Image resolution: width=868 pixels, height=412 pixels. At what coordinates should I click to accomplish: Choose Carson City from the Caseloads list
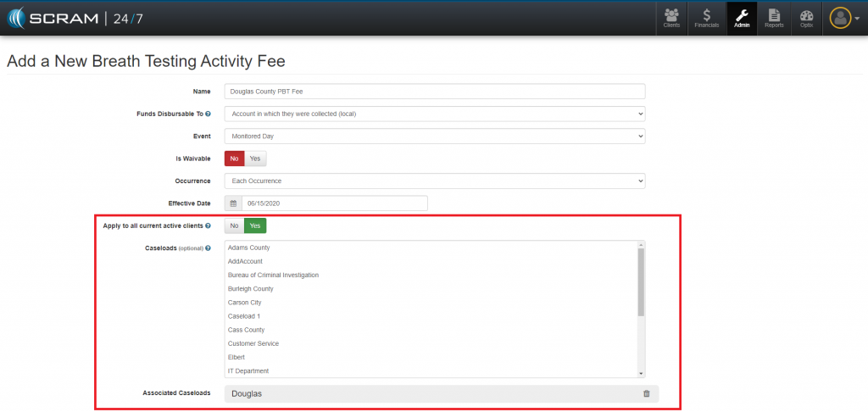tap(245, 303)
